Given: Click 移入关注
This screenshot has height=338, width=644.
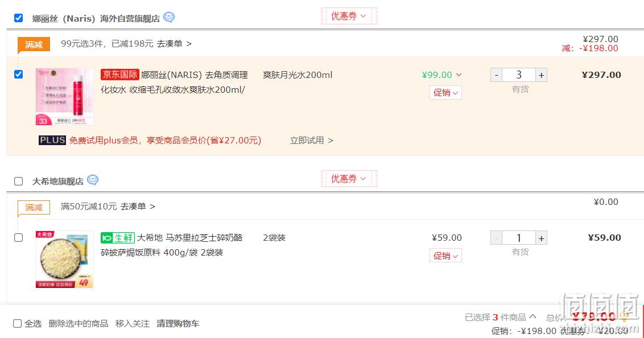Looking at the screenshot, I should click(x=132, y=324).
